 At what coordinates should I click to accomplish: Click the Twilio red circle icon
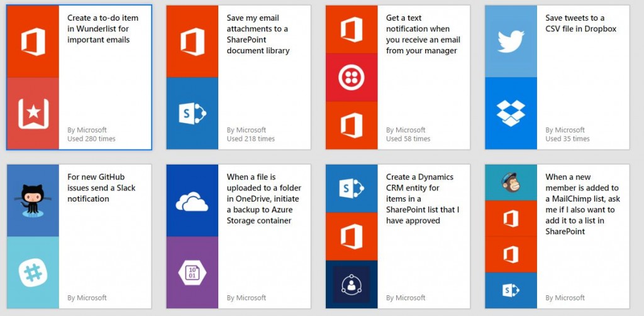pyautogui.click(x=351, y=77)
